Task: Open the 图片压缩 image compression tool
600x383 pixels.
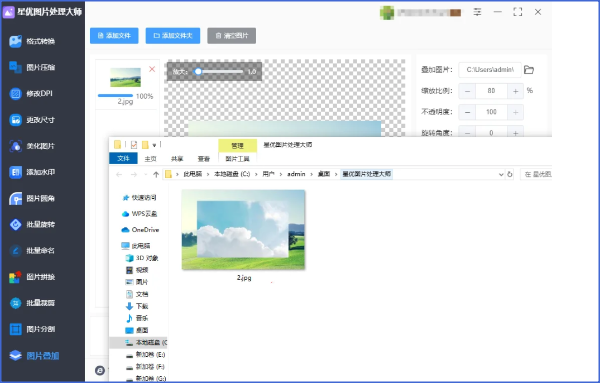Action: 33,67
